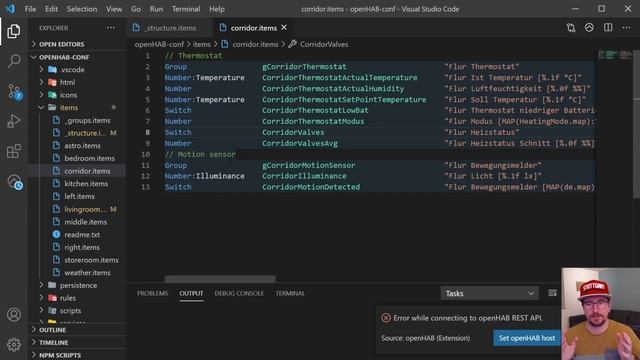Screen dimensions: 640x360
Task: Expand the rules folder
Action: (x=78, y=298)
